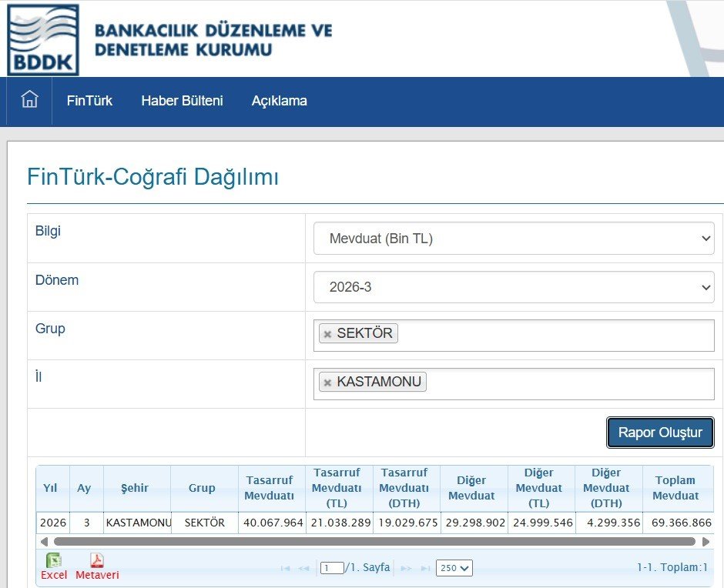The height and width of the screenshot is (588, 724).
Task: Sort by the Yıl column header
Action: (52, 488)
